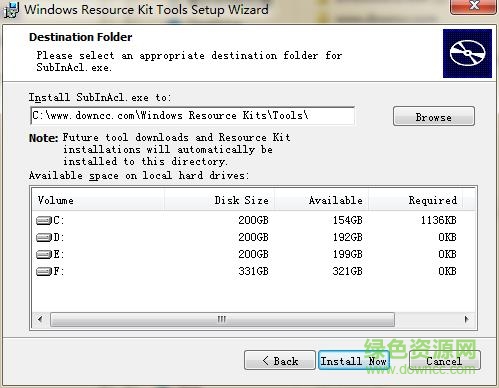
Task: Click the E: drive icon
Action: 44,255
